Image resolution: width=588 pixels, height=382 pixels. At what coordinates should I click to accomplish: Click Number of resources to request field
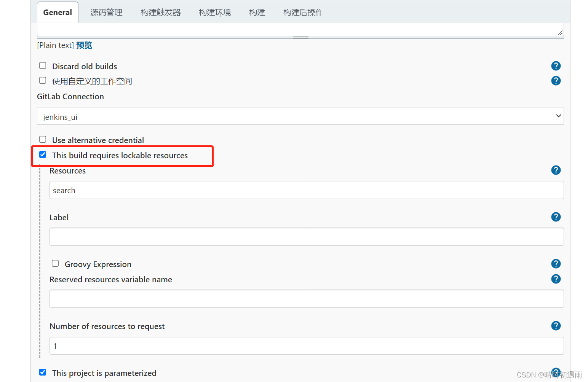(307, 345)
